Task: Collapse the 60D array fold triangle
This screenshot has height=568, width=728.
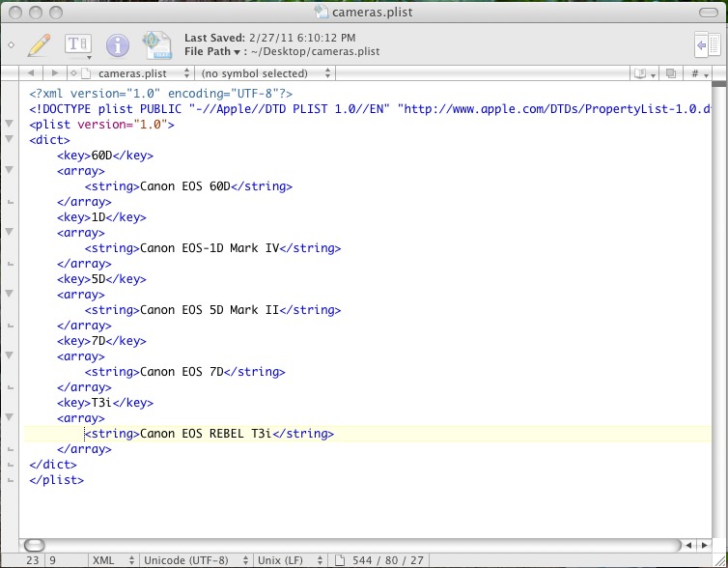Action: [x=10, y=171]
